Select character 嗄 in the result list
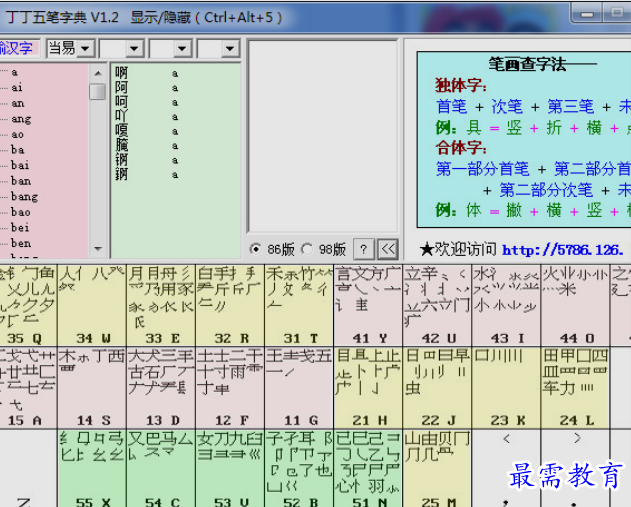Image resolution: width=631 pixels, height=507 pixels. [122, 131]
